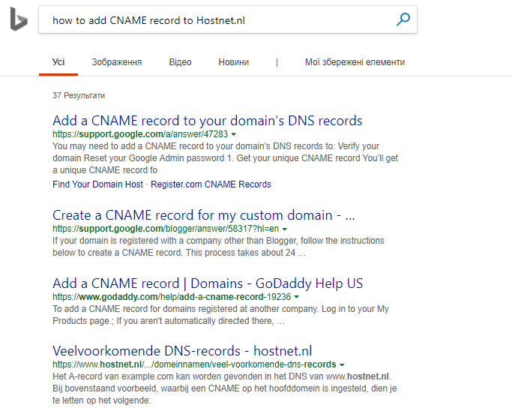The height and width of the screenshot is (420, 512).
Task: Click the www.godaddy.com/help/add-a-cname-record URL text
Action: tap(172, 297)
